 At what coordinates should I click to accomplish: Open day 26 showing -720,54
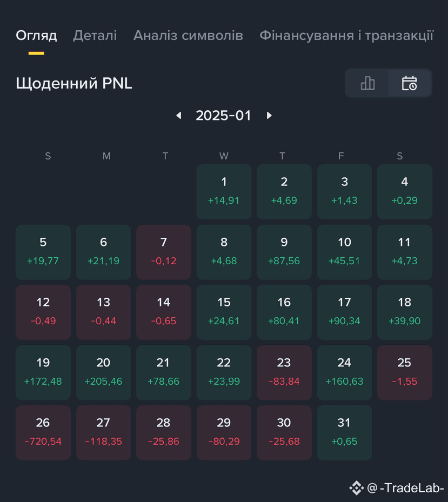pyautogui.click(x=43, y=432)
